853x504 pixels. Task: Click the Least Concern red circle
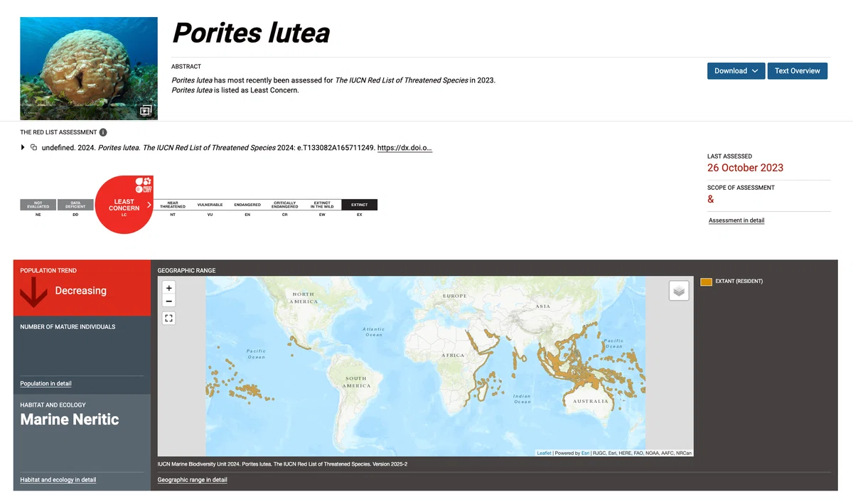(x=124, y=205)
